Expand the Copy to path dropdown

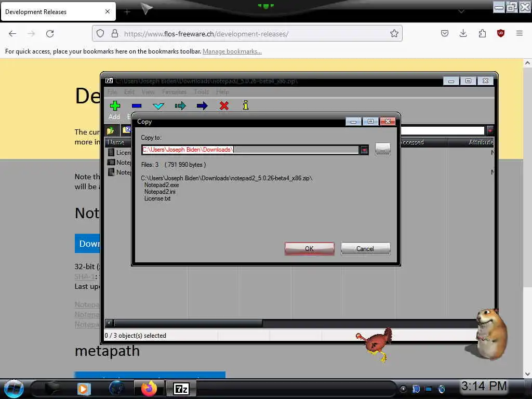[x=364, y=150]
